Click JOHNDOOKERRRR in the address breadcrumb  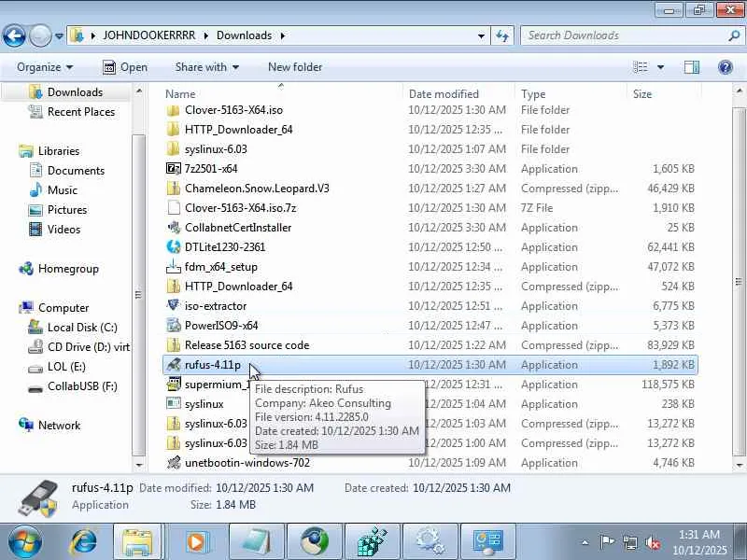149,35
